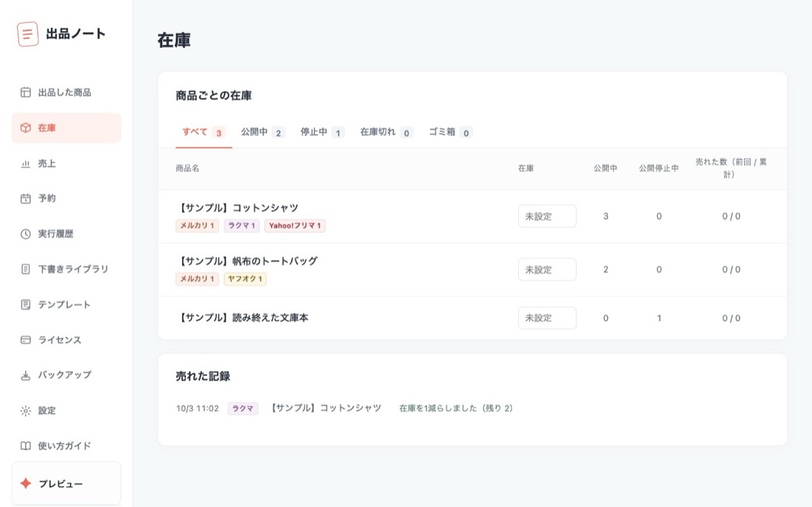
Task: Click the 商品ごとの在庫 heading
Action: tap(214, 96)
